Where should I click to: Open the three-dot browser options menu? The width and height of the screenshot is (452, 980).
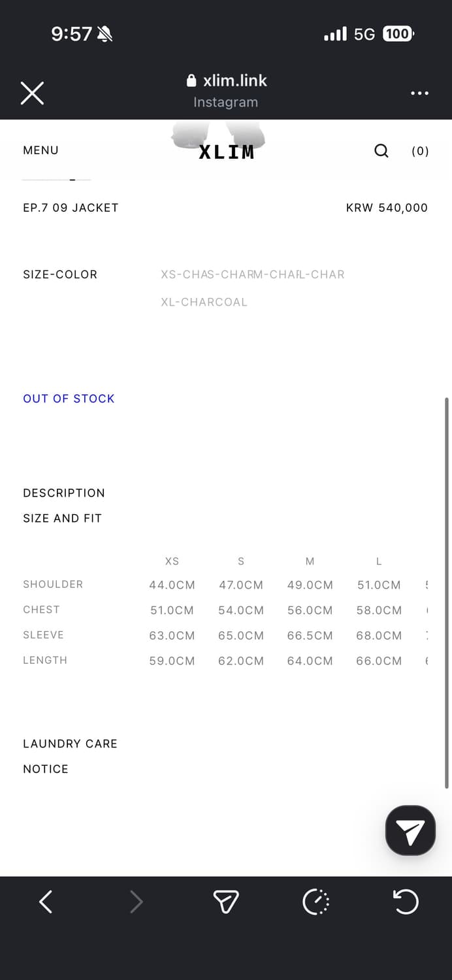point(419,93)
